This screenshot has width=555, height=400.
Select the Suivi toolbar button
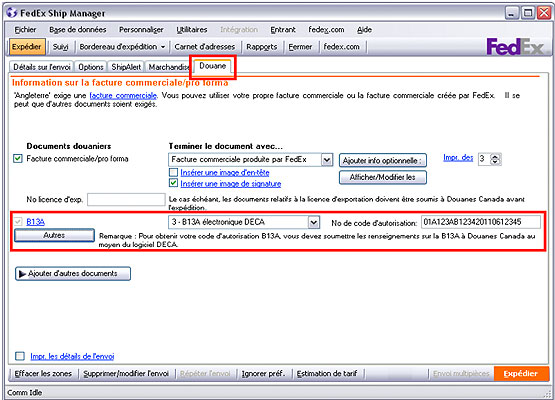(61, 47)
